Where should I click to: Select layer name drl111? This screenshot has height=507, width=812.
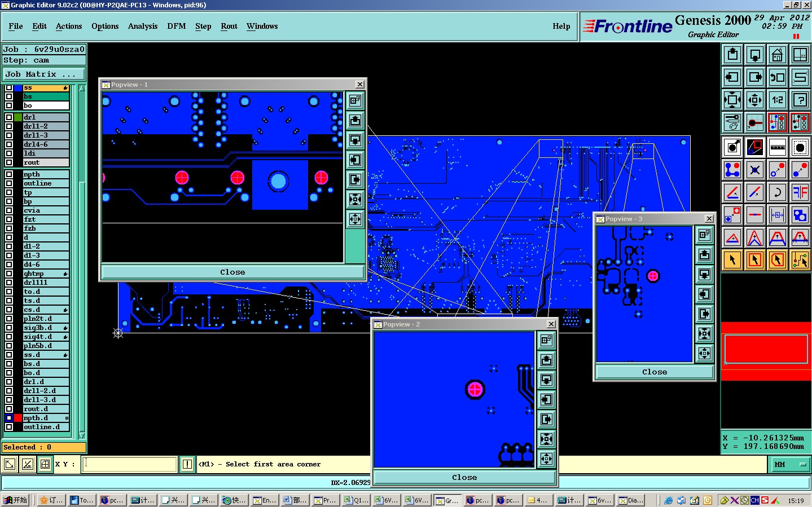pos(46,283)
